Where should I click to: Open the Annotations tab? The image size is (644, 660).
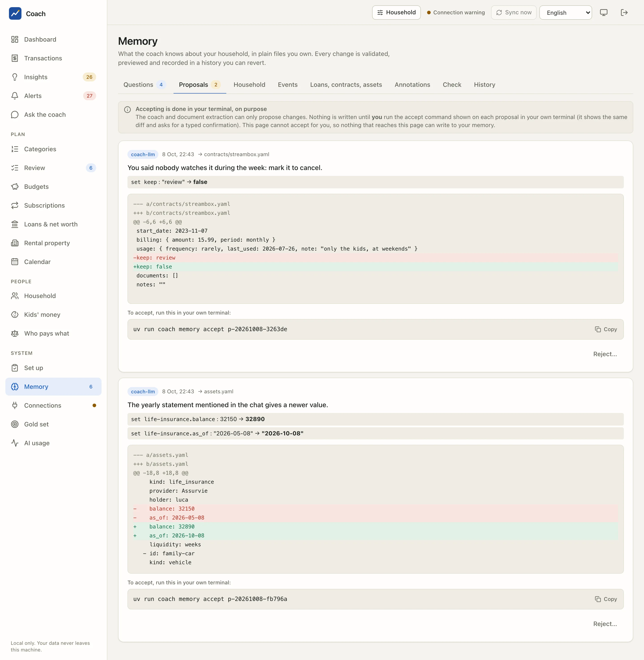tap(412, 85)
